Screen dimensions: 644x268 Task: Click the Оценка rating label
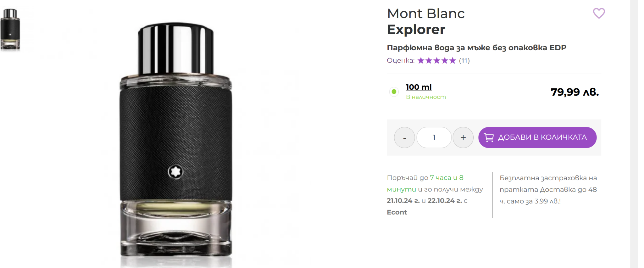(x=401, y=60)
